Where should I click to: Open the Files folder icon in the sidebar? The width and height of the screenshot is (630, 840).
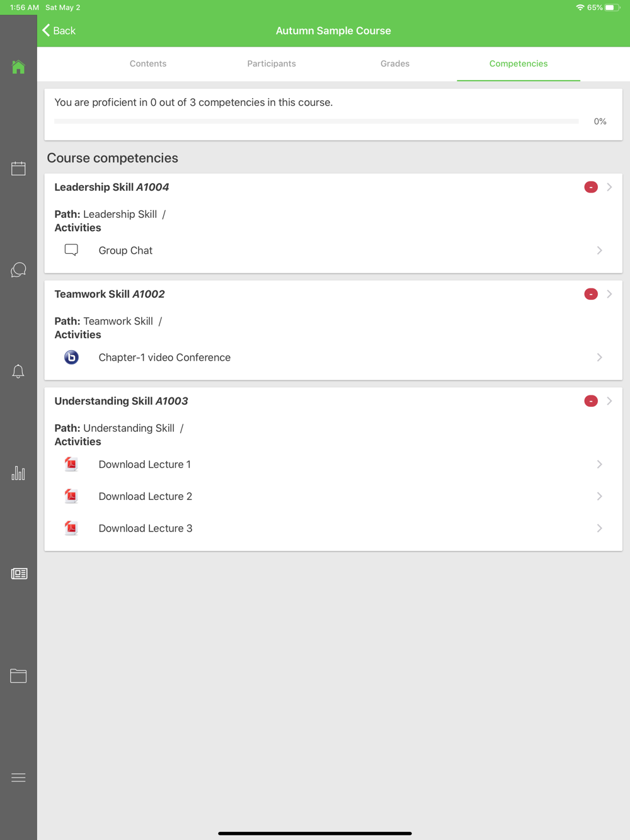click(x=18, y=676)
